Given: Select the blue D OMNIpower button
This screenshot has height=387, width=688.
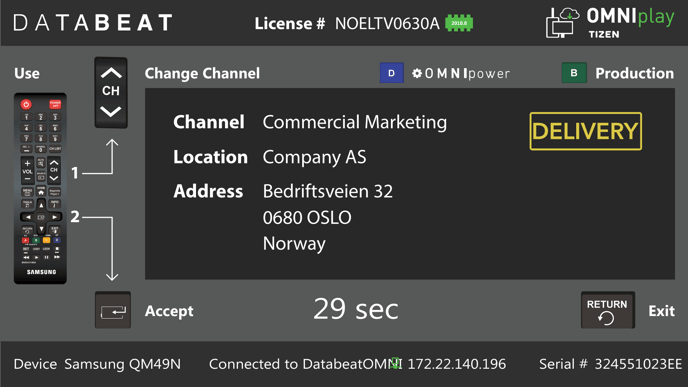Looking at the screenshot, I should click(x=391, y=73).
